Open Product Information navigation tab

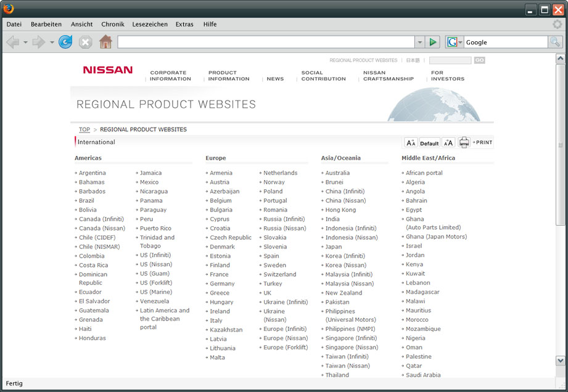[229, 76]
